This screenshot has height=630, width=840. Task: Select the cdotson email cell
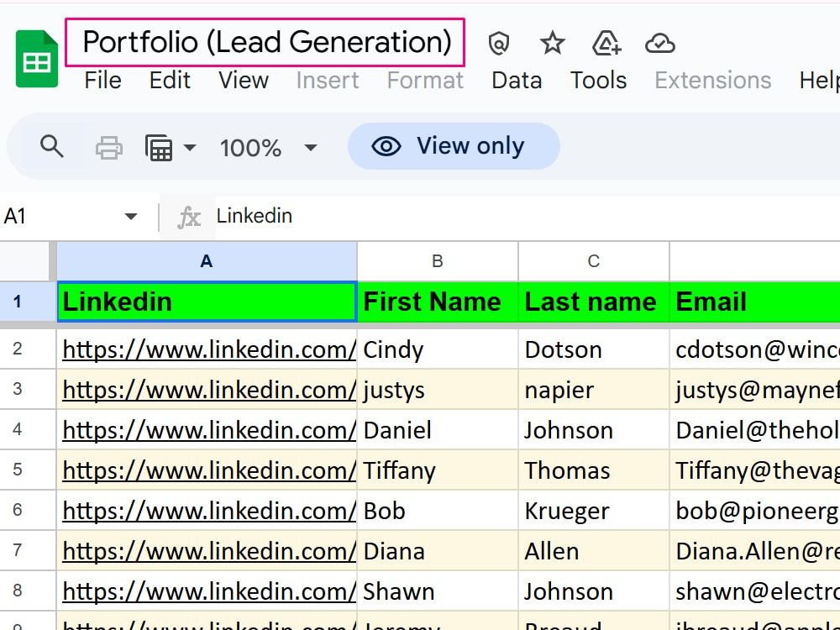pyautogui.click(x=755, y=349)
